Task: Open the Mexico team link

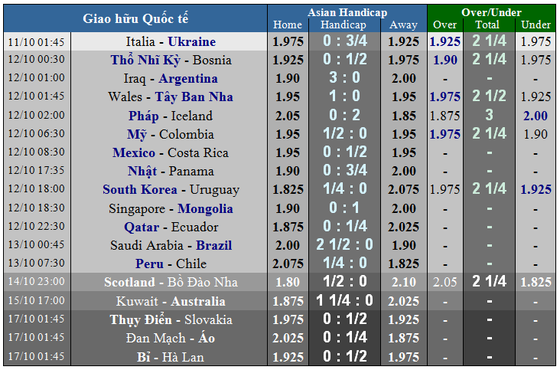Action: (x=134, y=153)
